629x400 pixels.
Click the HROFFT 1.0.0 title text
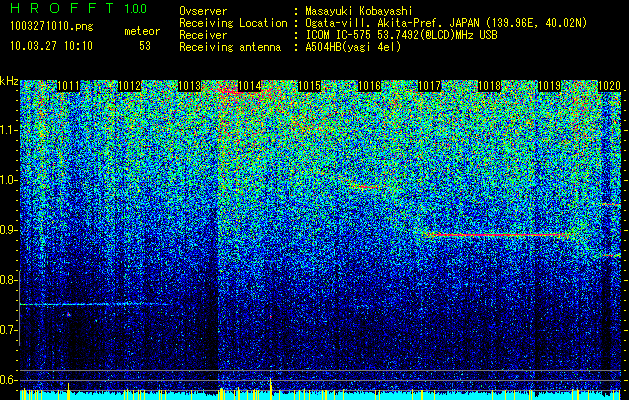[x=79, y=8]
